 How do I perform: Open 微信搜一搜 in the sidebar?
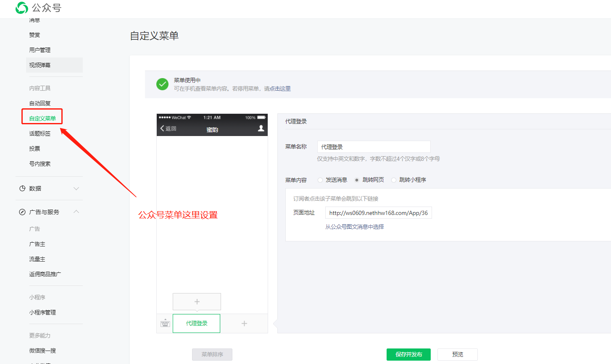pos(42,351)
